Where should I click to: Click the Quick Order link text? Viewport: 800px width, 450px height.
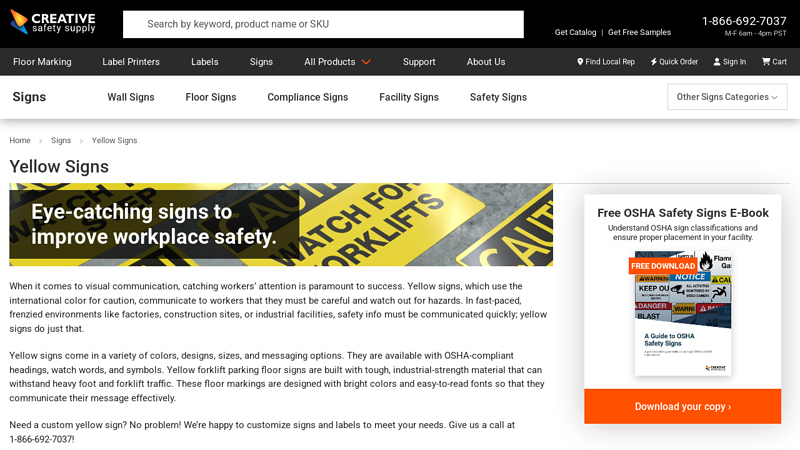click(x=679, y=62)
